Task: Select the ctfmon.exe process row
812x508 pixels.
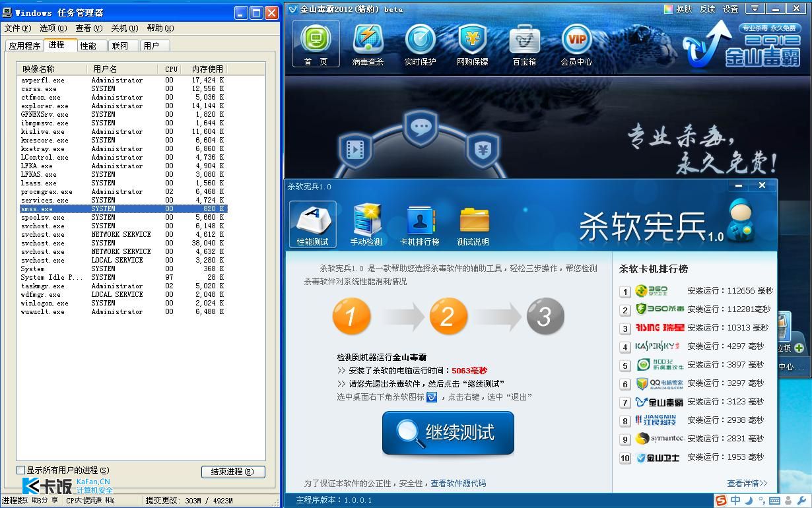Action: click(x=123, y=97)
